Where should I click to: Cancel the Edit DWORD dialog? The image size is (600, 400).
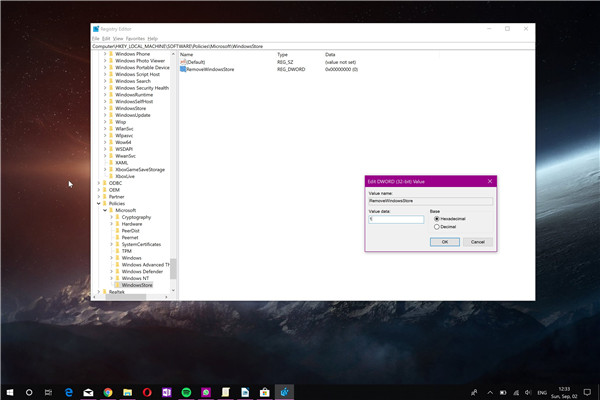point(477,241)
